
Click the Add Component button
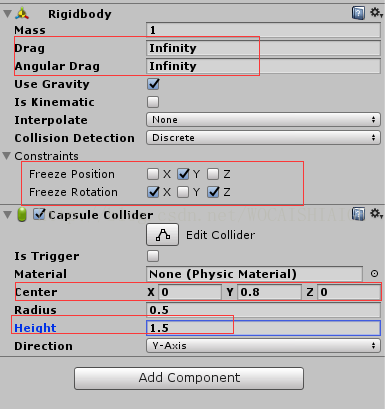[x=189, y=378]
